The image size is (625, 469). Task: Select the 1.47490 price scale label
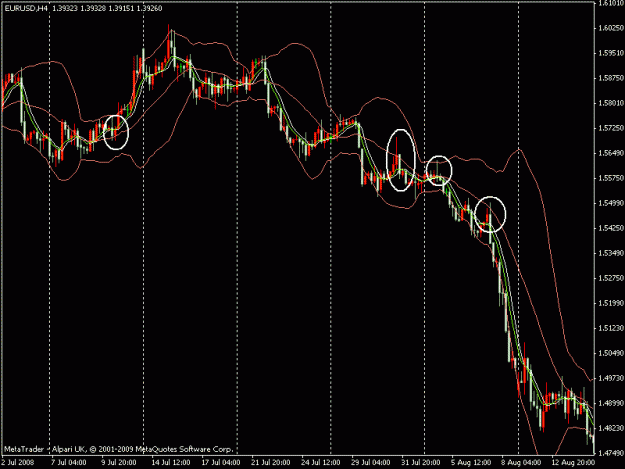[x=611, y=453]
